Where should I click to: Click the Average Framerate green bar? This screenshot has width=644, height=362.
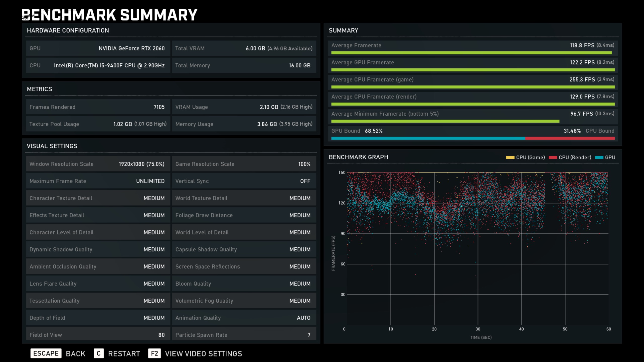pyautogui.click(x=471, y=53)
